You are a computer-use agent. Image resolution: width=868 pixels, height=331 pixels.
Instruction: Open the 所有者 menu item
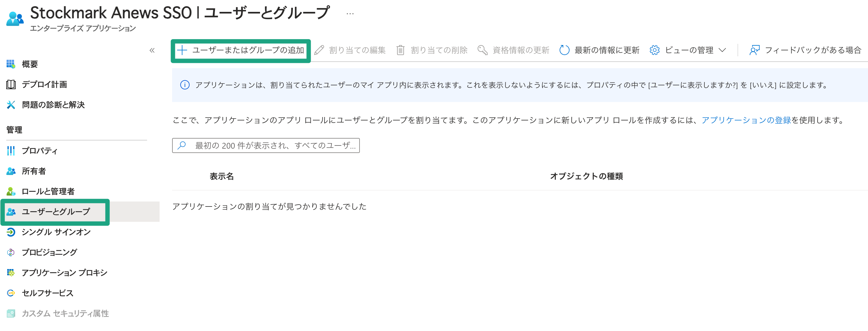34,171
